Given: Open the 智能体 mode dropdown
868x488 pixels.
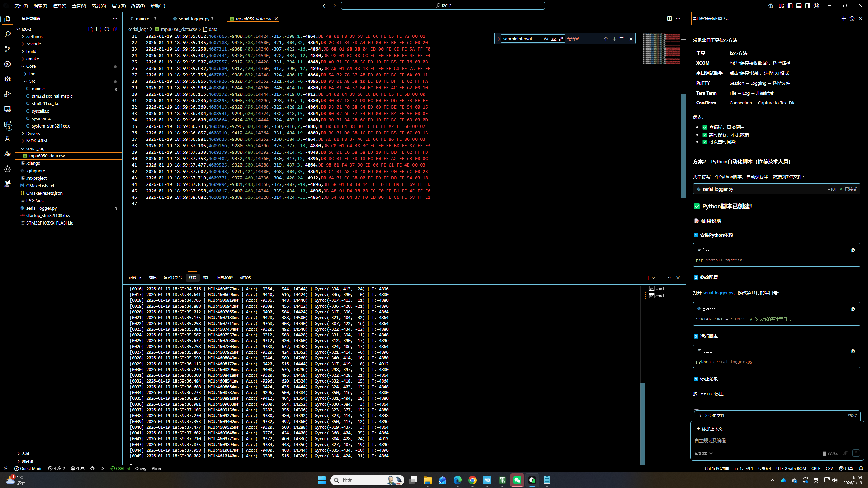Looking at the screenshot, I should pos(703,453).
